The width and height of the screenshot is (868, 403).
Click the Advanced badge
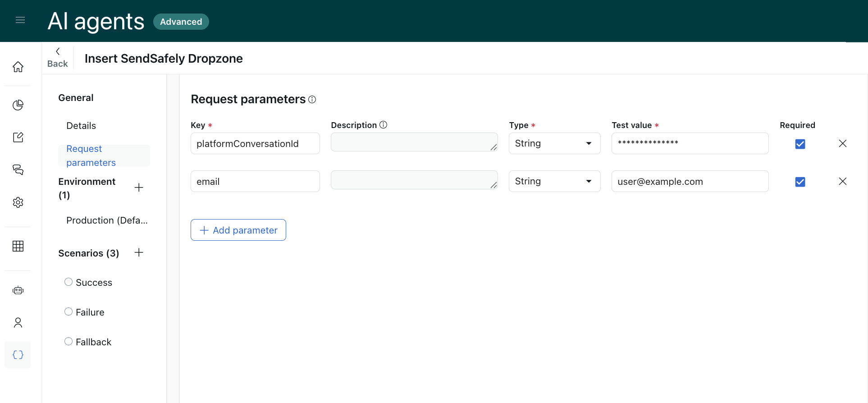click(181, 22)
